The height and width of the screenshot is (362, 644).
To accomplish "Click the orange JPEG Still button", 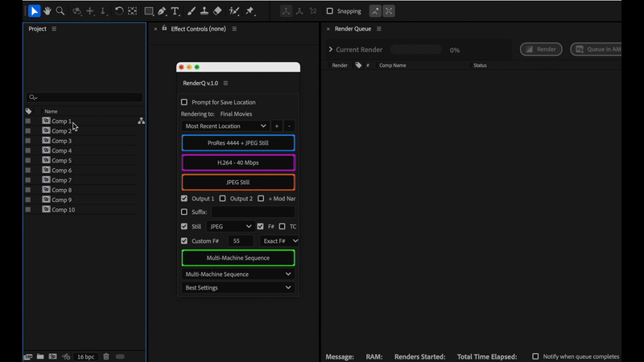I will click(238, 183).
